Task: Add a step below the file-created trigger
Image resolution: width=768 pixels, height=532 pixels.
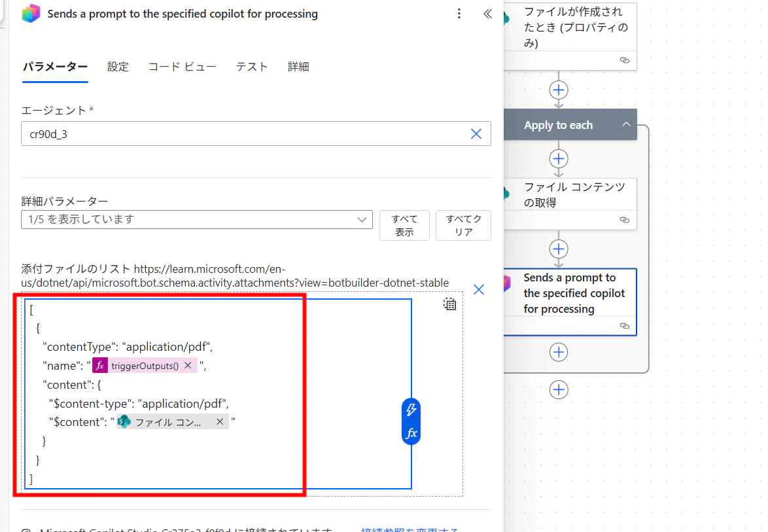Action: pyautogui.click(x=559, y=90)
